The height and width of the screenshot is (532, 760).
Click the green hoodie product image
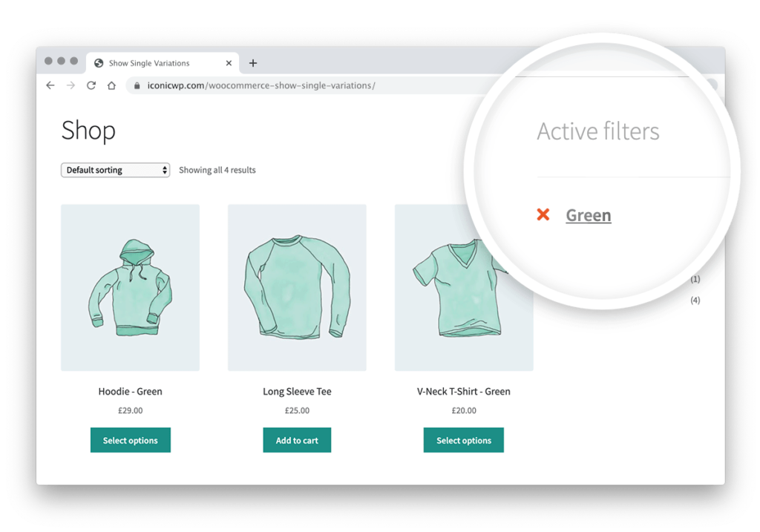pos(130,288)
